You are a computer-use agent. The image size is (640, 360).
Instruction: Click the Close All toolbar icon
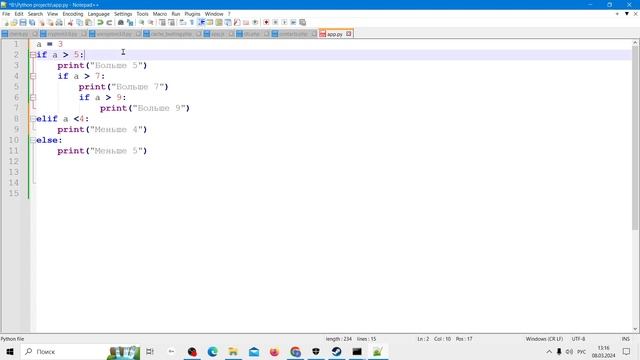[x=50, y=22]
